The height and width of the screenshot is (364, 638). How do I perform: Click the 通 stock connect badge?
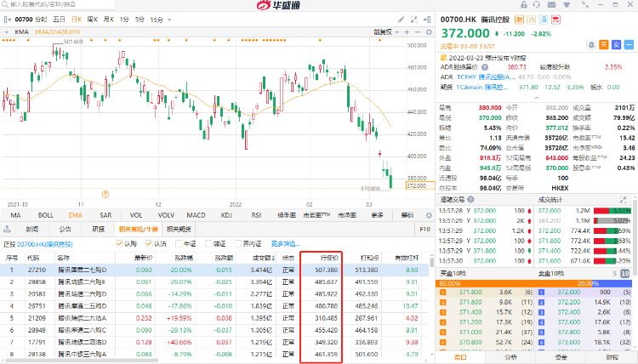(x=544, y=20)
